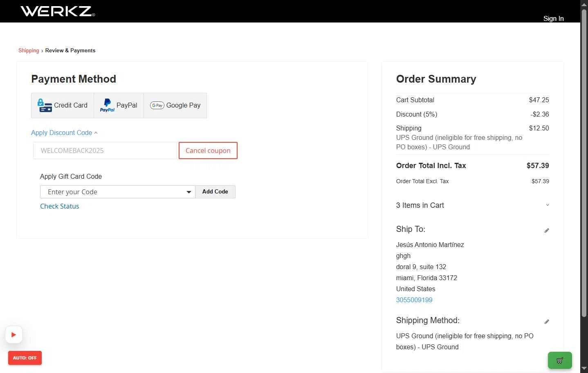Select the Credit Card payment tab

tap(63, 106)
